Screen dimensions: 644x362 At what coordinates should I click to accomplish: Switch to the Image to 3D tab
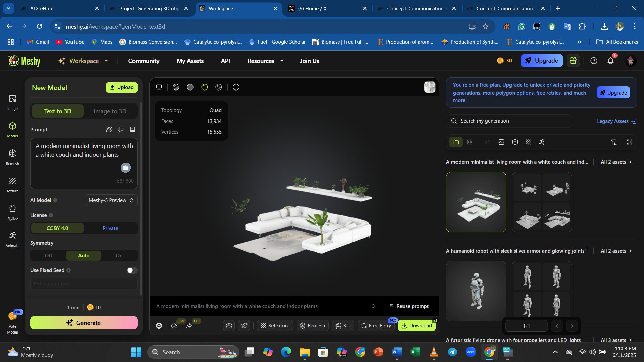coord(110,111)
